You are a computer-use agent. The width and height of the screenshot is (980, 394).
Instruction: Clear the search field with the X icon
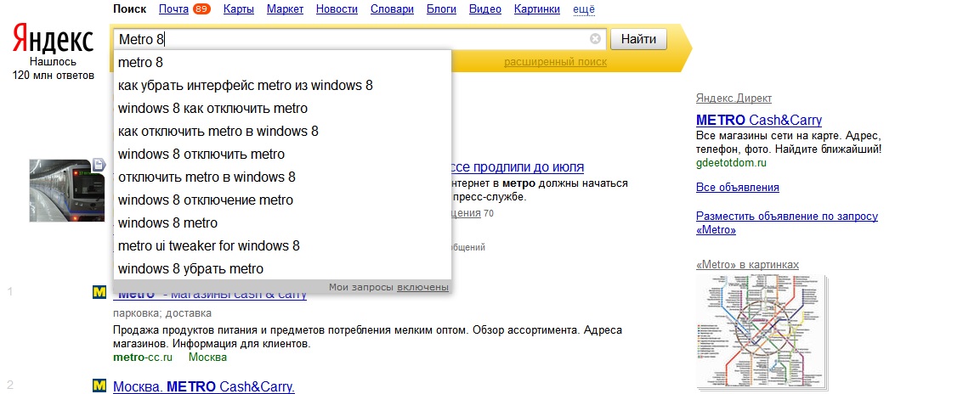click(x=595, y=39)
